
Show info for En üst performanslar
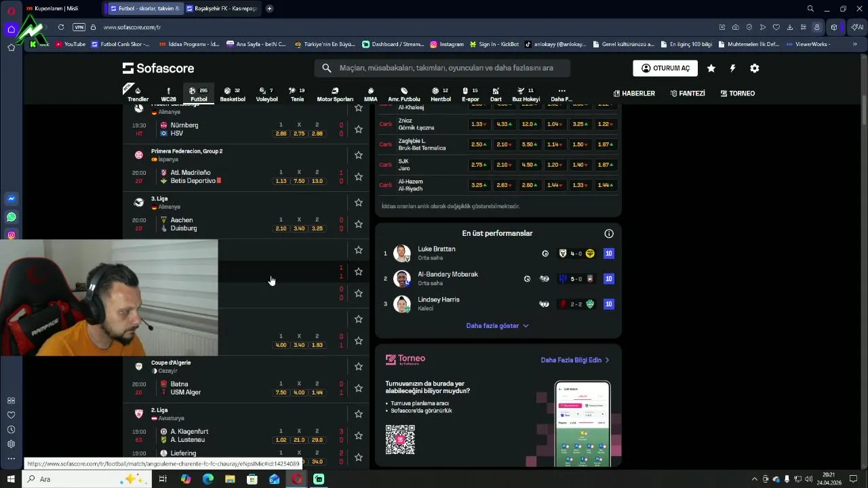click(x=609, y=234)
